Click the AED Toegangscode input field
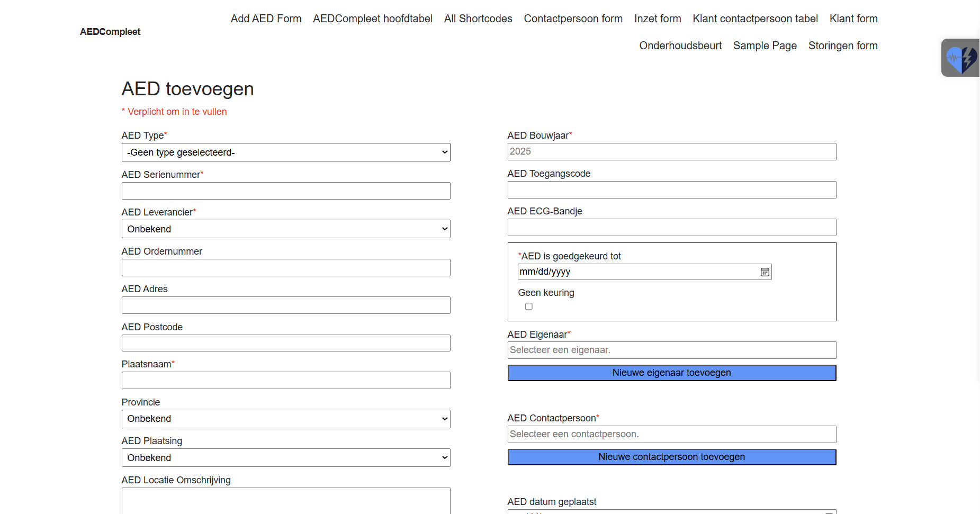Screen dimensions: 980x514 pyautogui.click(x=671, y=190)
